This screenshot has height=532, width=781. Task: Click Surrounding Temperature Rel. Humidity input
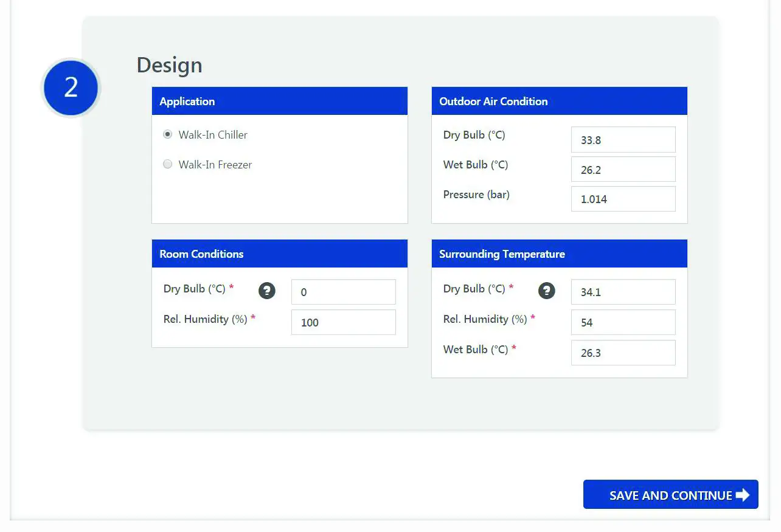click(623, 322)
